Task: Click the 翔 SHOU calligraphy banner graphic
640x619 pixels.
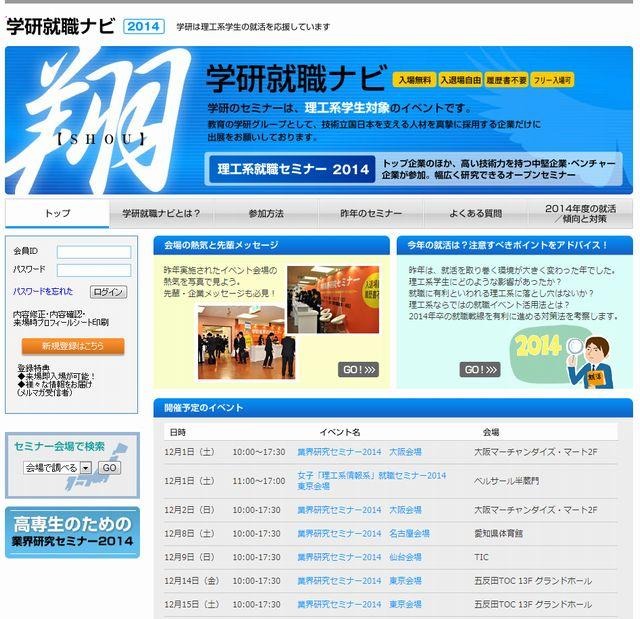Action: point(98,120)
